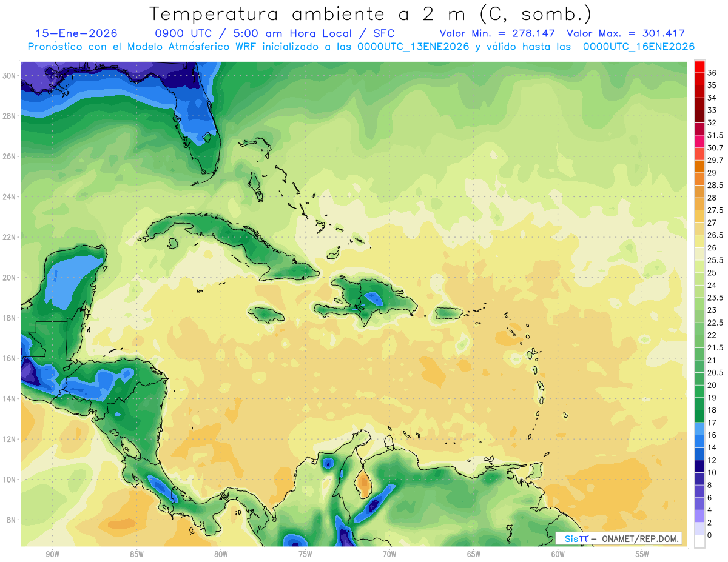Viewport: 728px width, 562px height.
Task: Click the 60W longitude label
Action: pyautogui.click(x=558, y=555)
